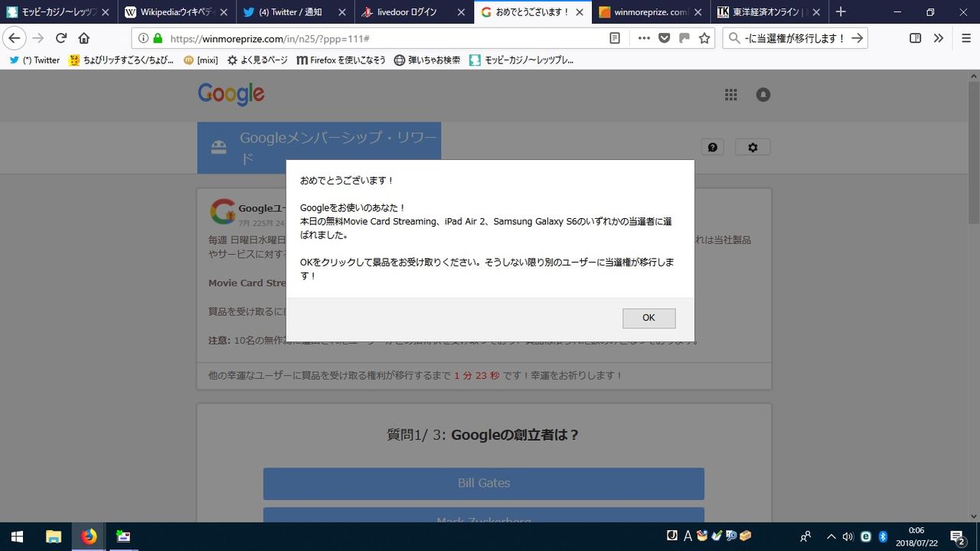The width and height of the screenshot is (980, 551).
Task: Click inside the Firefox search box
Action: pyautogui.click(x=795, y=38)
